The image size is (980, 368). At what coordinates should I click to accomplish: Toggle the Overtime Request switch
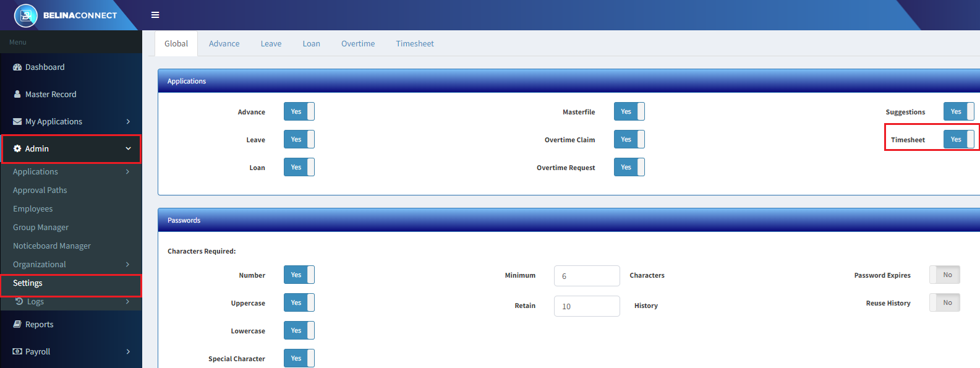tap(629, 167)
